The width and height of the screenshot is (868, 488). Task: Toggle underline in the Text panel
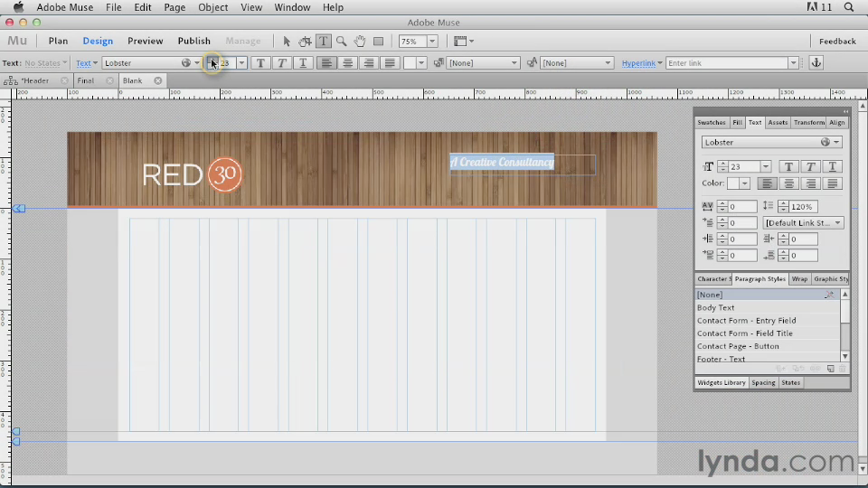point(833,166)
